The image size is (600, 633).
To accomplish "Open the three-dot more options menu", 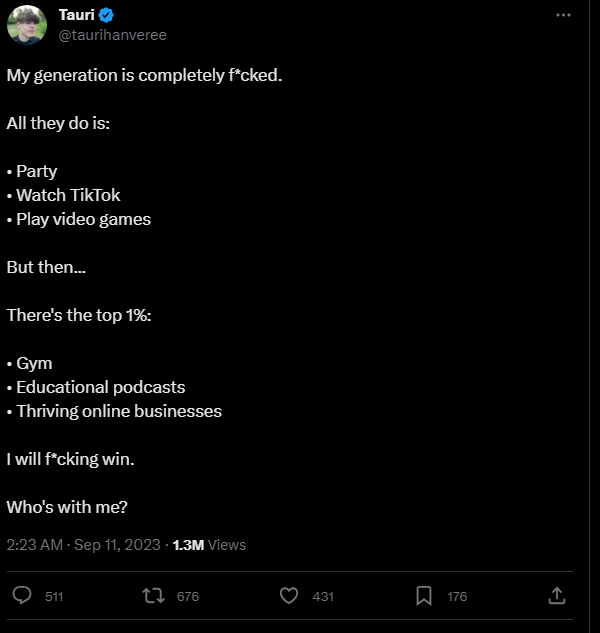I will click(x=563, y=15).
